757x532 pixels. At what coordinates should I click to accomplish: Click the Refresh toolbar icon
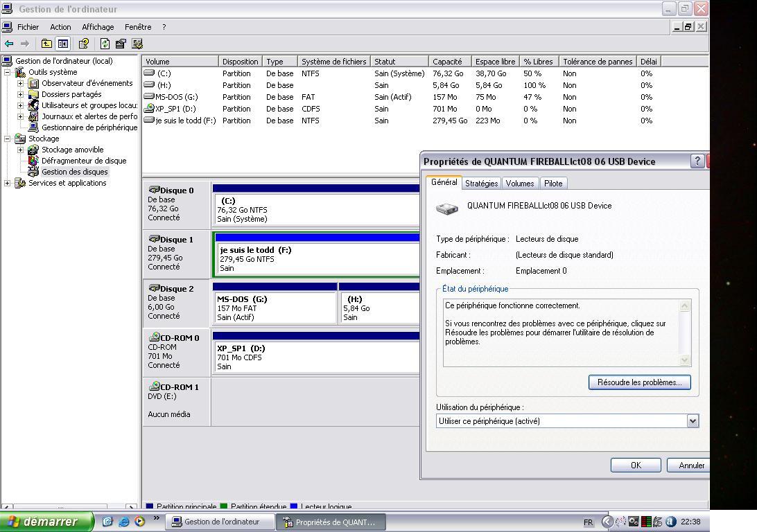point(105,44)
